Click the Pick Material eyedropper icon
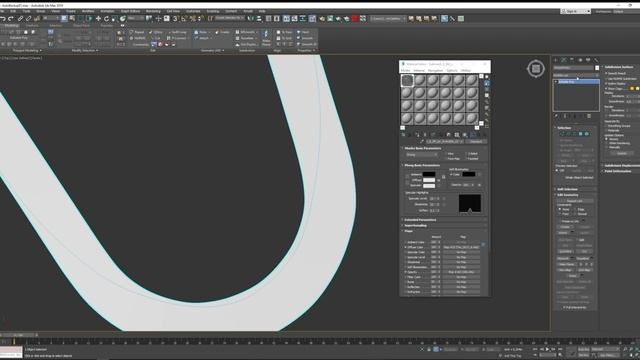The height and width of the screenshot is (360, 640). pos(422,142)
